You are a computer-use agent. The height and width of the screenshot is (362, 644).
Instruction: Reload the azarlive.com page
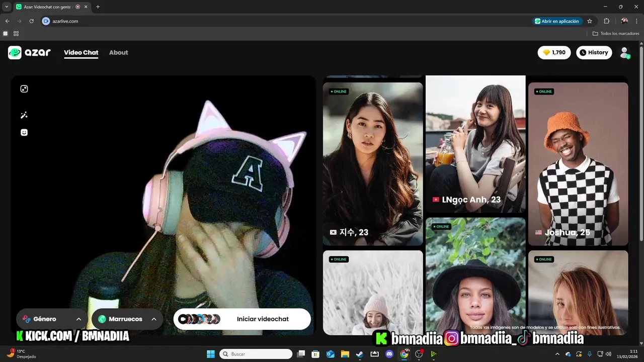[31, 21]
